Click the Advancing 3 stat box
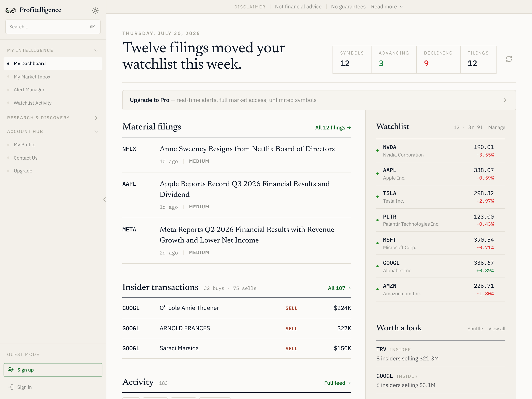The image size is (532, 399). [x=394, y=60]
